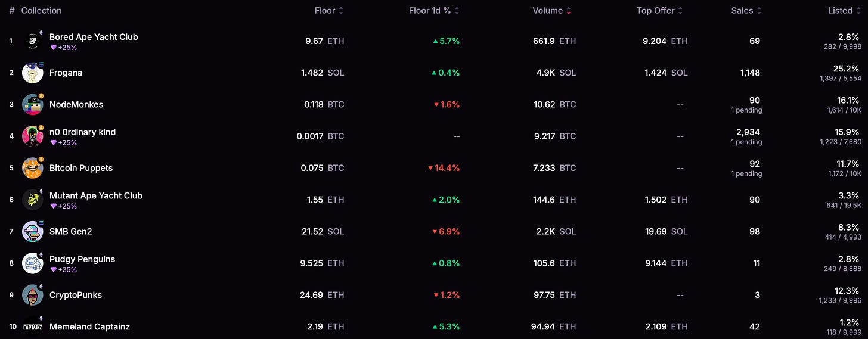
Task: Open the CryptoPunks collection name link
Action: click(76, 295)
